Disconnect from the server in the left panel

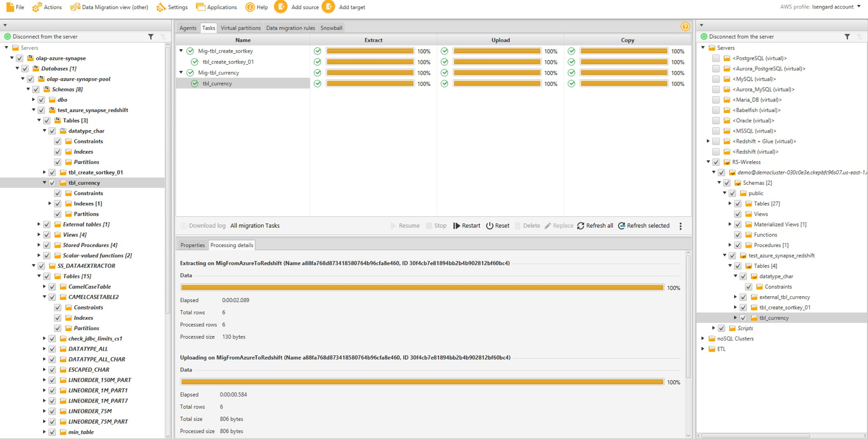[41, 37]
